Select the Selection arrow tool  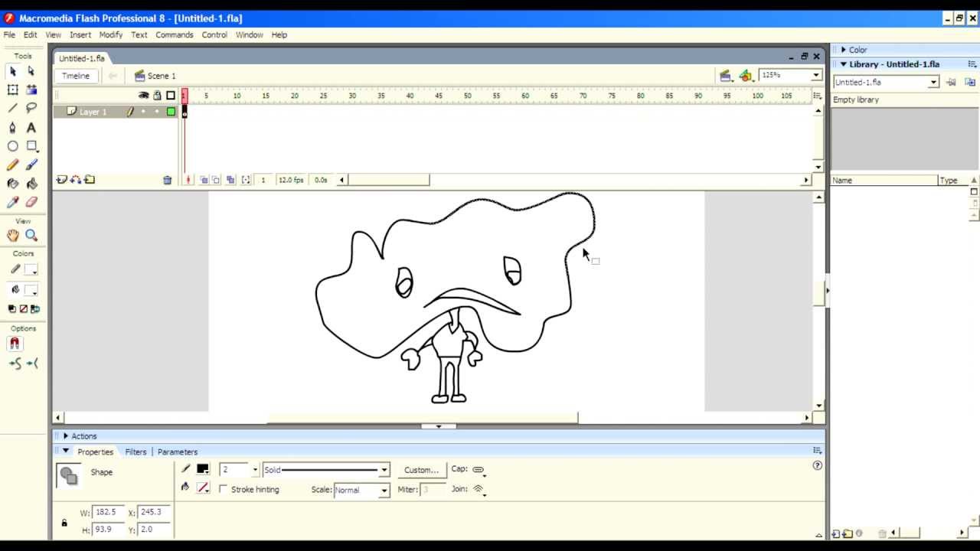point(12,71)
